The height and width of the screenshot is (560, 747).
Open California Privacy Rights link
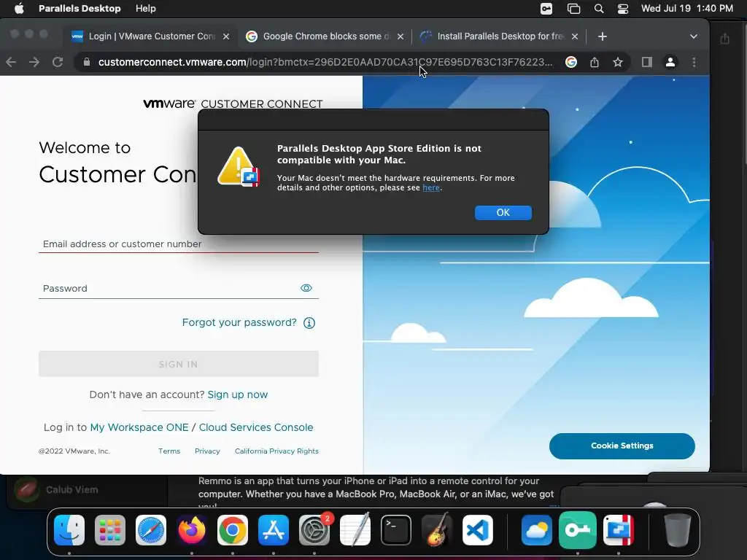click(x=276, y=451)
